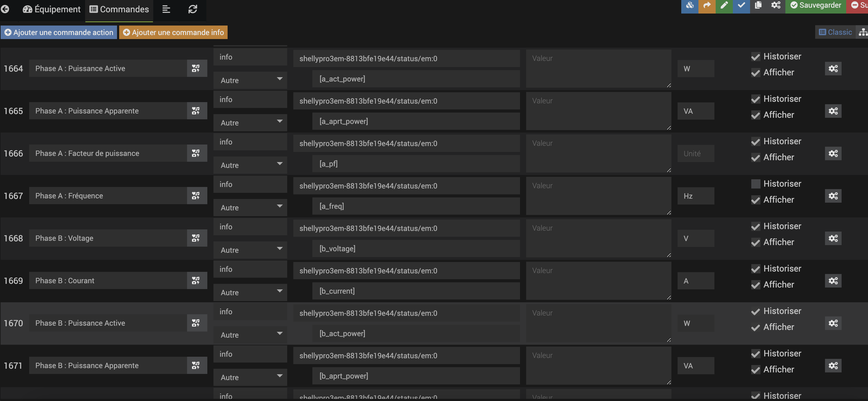This screenshot has width=868, height=401.
Task: Choose icon for Phase B Puissance Active
Action: point(196,323)
